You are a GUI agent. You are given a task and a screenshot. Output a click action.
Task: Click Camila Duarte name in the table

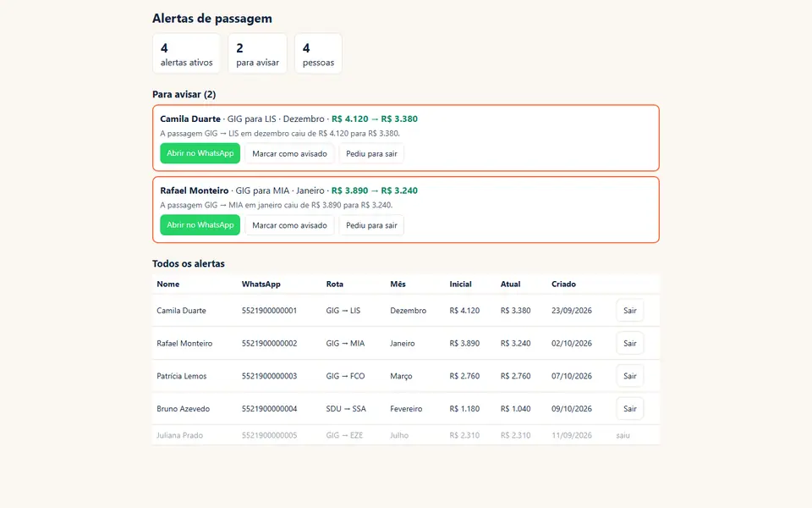(x=181, y=311)
